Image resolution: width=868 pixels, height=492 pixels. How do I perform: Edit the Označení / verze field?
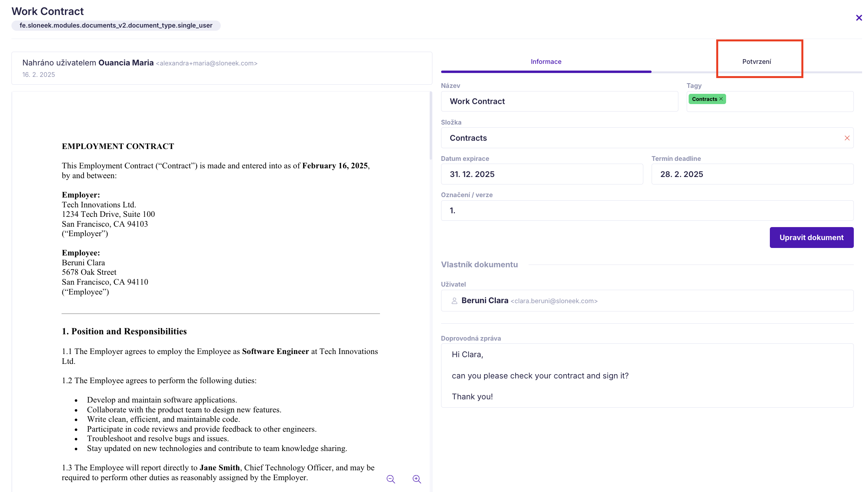(647, 211)
